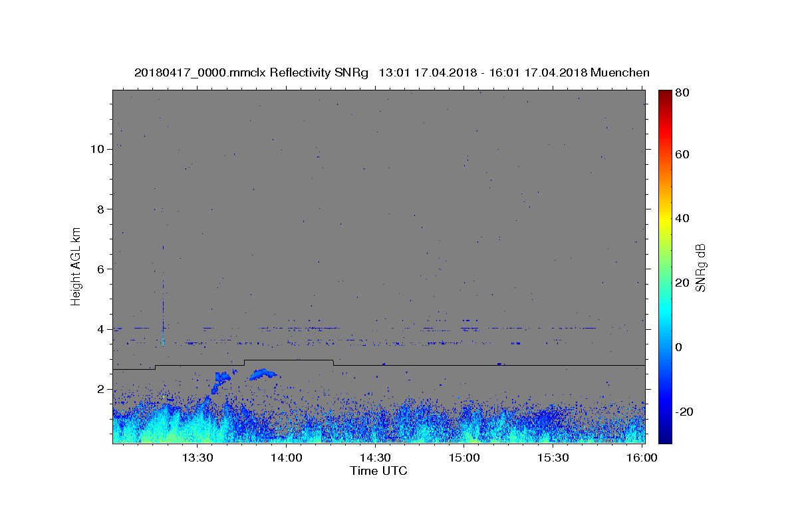Click the 'Muenchen' location label in the title

tap(620, 72)
